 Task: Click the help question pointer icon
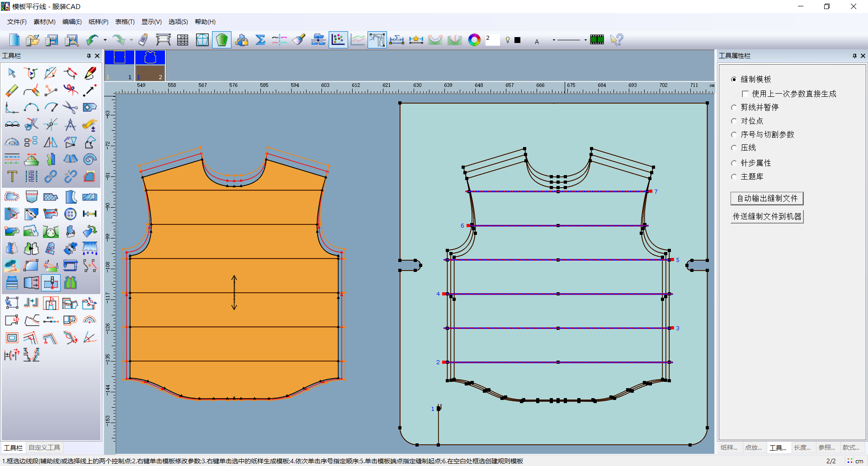(x=616, y=40)
